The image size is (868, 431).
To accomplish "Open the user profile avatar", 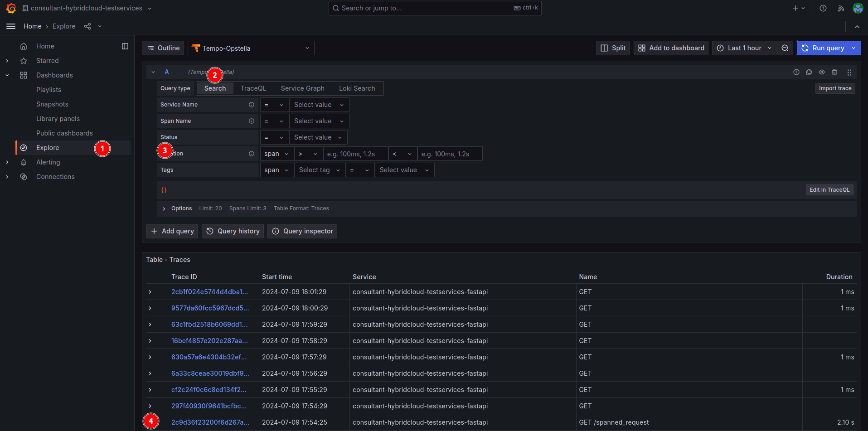I will (x=858, y=8).
